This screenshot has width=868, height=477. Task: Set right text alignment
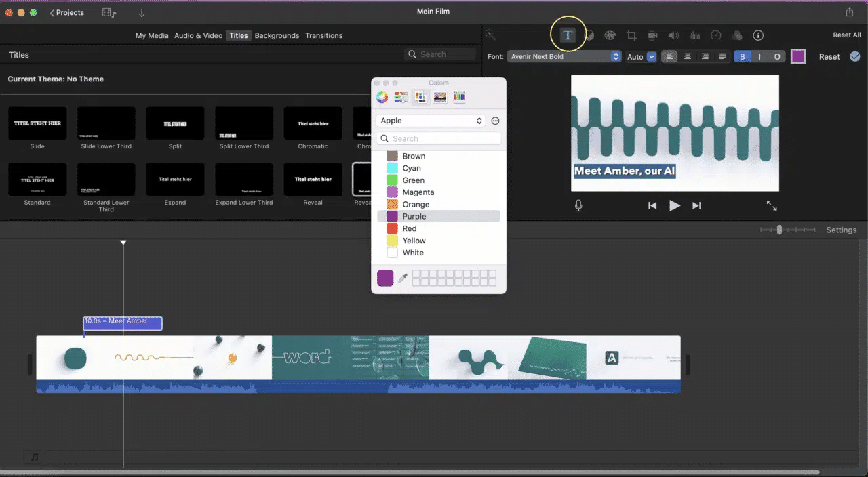[705, 57]
